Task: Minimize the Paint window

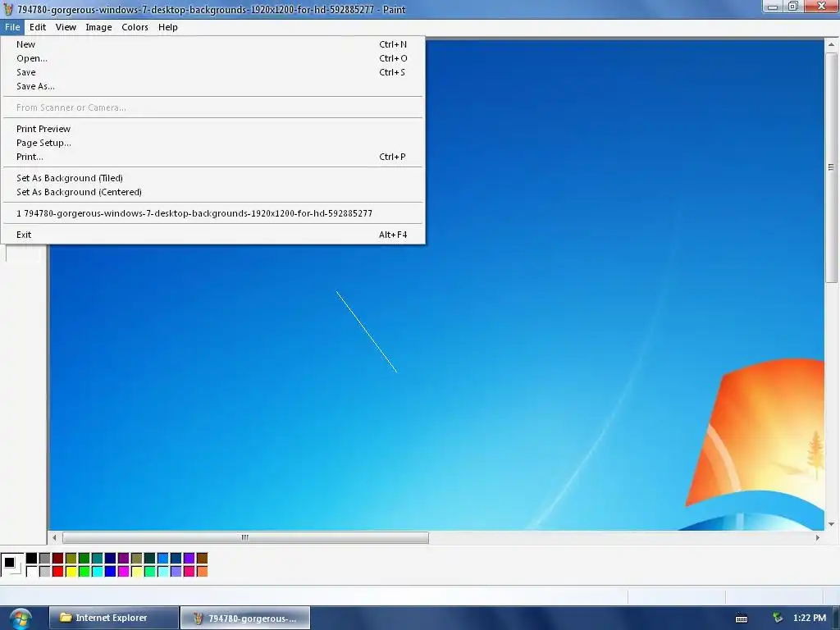Action: (773, 7)
